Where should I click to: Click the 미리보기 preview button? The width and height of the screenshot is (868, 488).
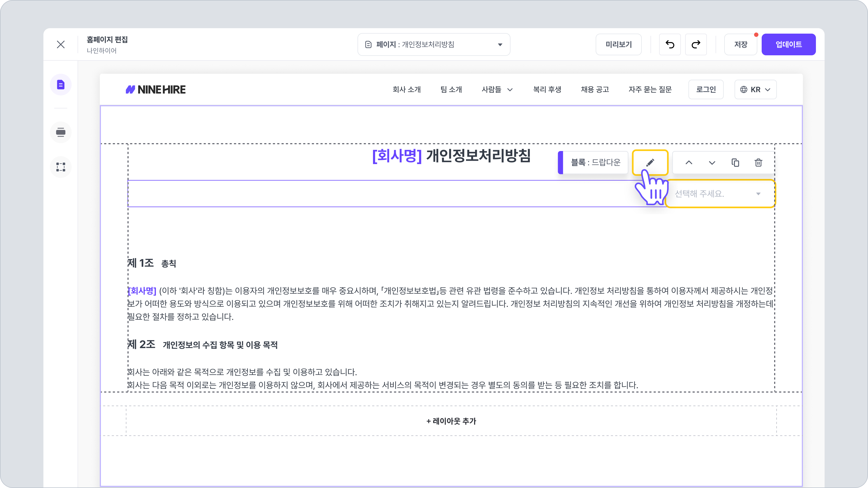[618, 44]
